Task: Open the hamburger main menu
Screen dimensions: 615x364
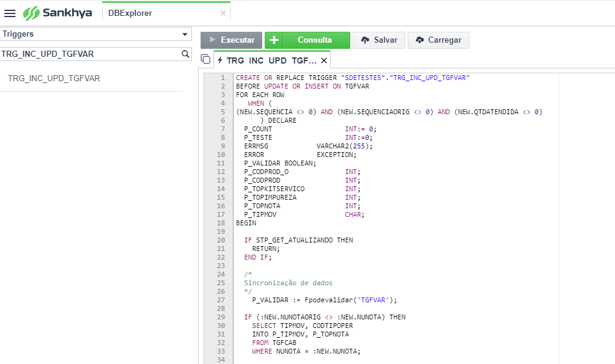Action: click(10, 13)
